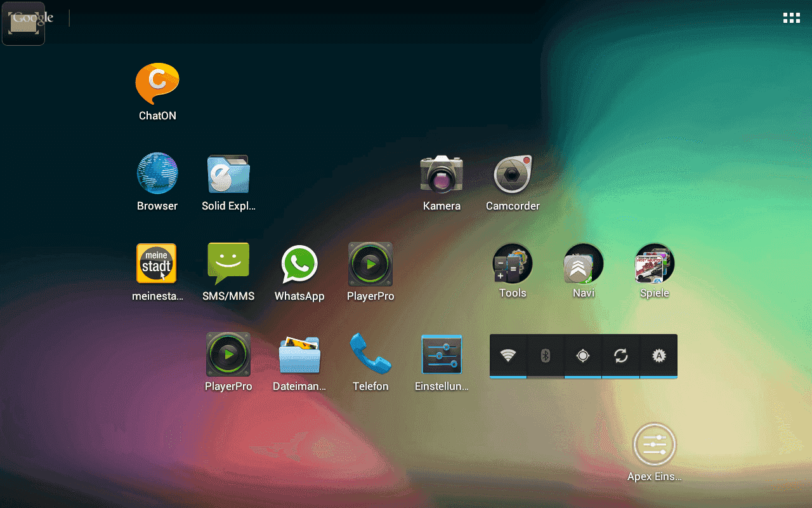
Task: Toggle Wi-Fi in power widget
Action: (x=508, y=356)
